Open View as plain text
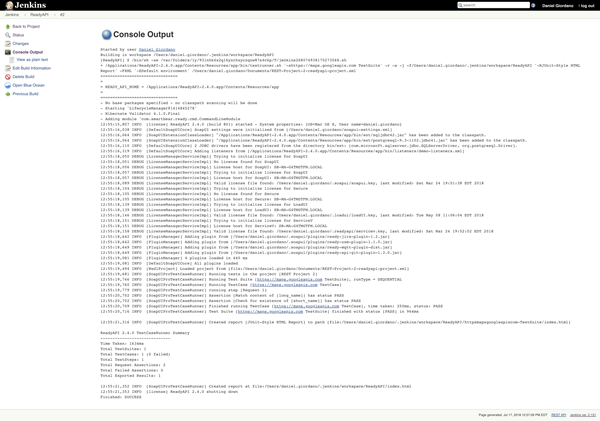Image resolution: width=600 pixels, height=421 pixels. 32,60
